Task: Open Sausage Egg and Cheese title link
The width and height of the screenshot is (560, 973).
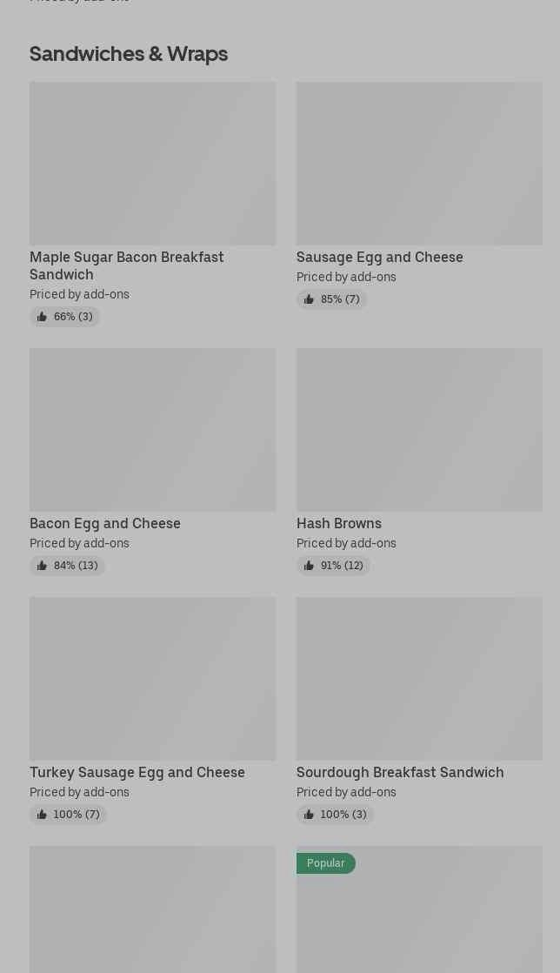Action: tap(379, 257)
